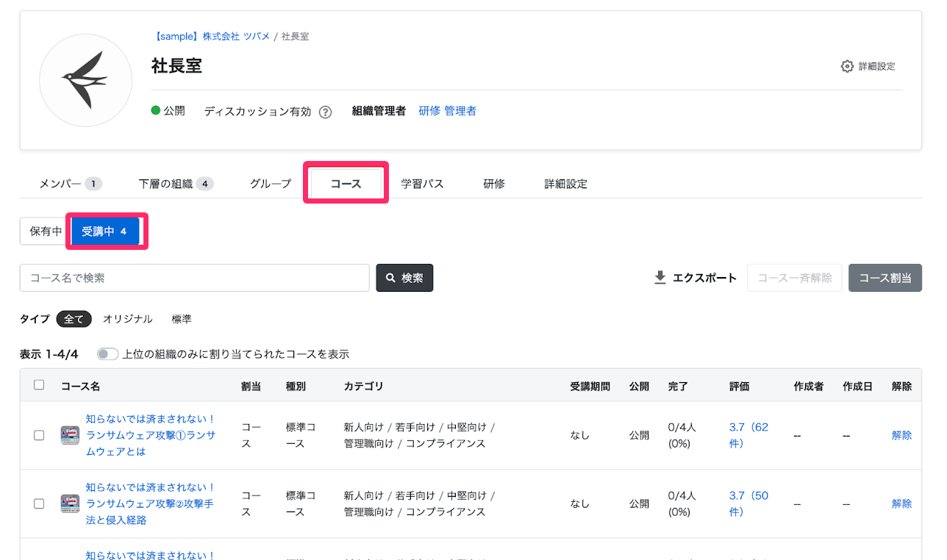
Task: Open the 研修 tab
Action: coord(494,184)
